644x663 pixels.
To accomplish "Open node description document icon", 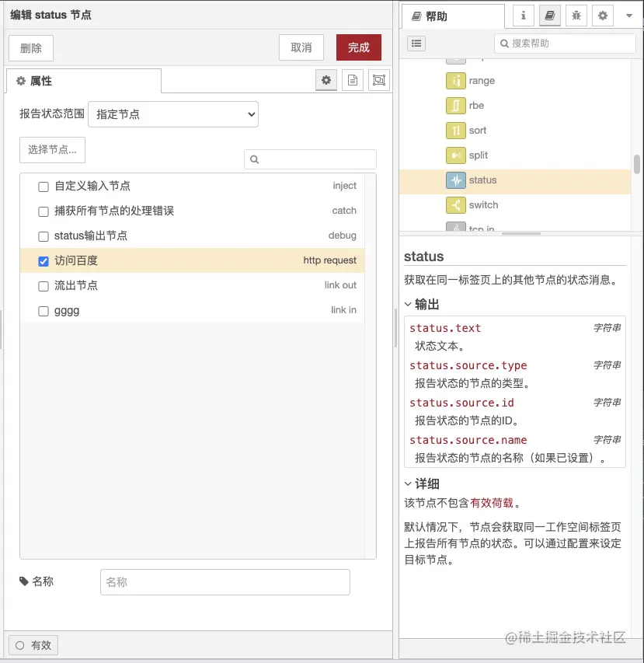I will click(353, 80).
